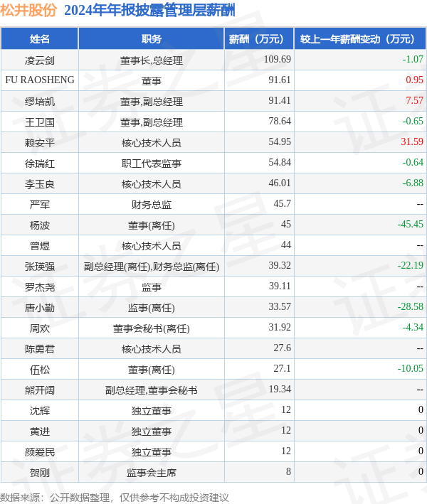Click the salary value 33.57
This screenshot has height=504, width=427.
tap(280, 306)
